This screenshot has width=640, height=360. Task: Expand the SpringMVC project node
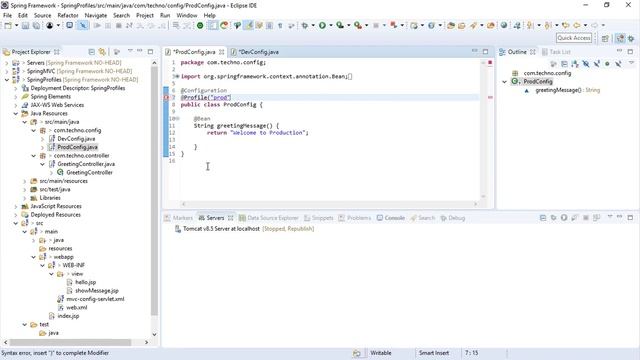point(7,71)
